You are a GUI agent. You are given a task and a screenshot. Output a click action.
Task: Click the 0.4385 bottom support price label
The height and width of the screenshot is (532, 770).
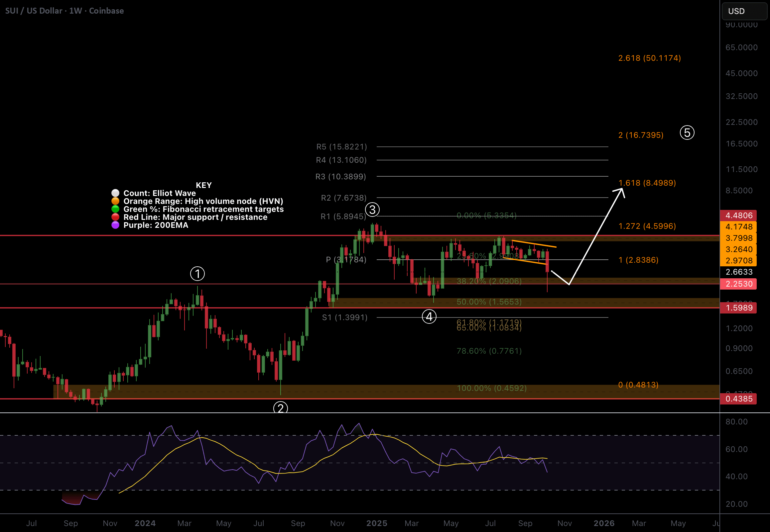pos(738,399)
